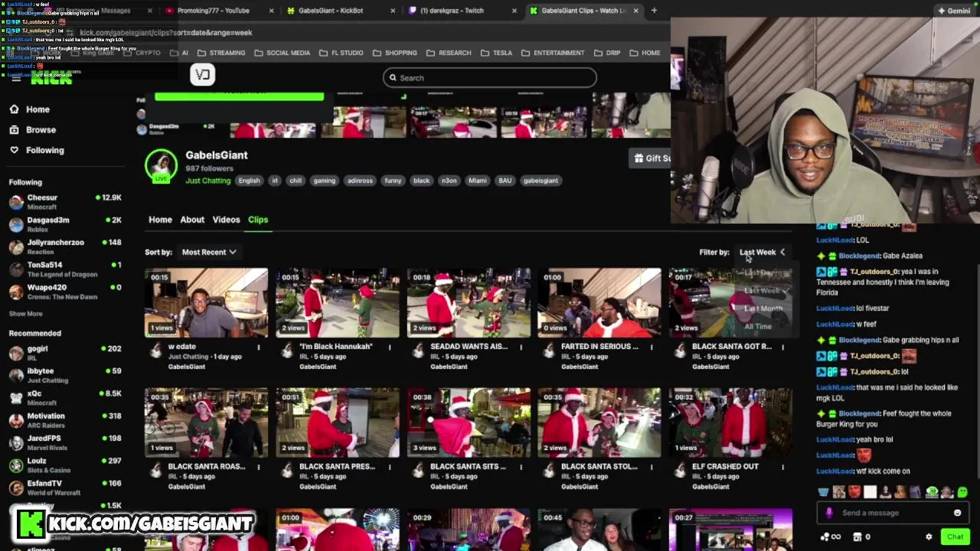Viewport: 980px width, 551px height.
Task: Open the Following heart icon in sidebar
Action: 14,150
